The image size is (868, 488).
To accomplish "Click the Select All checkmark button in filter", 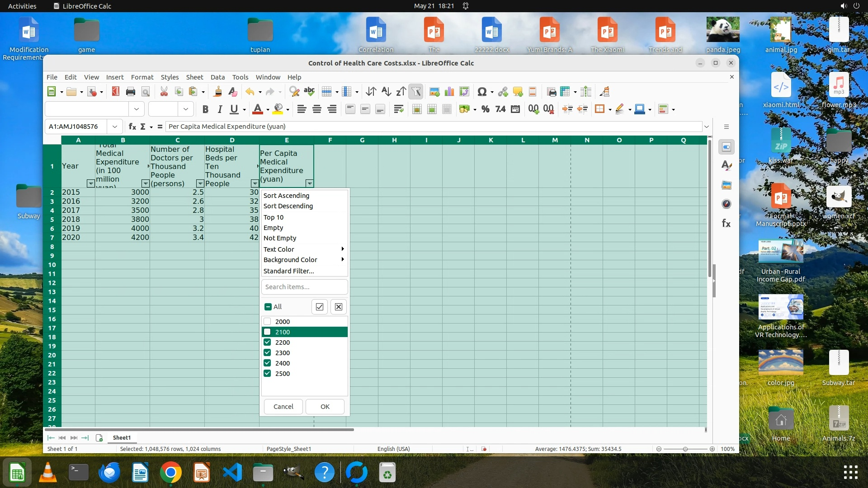I will point(320,307).
